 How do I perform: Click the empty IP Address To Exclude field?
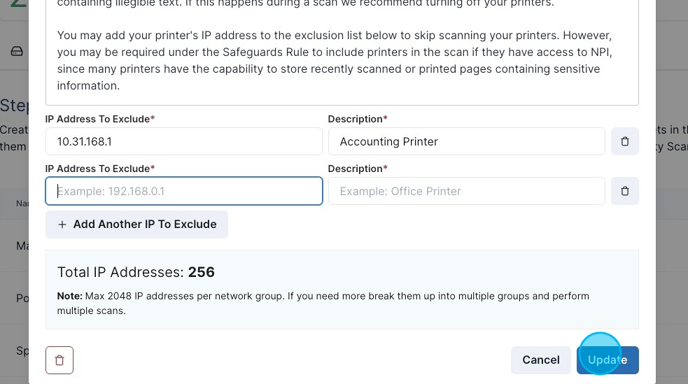184,191
